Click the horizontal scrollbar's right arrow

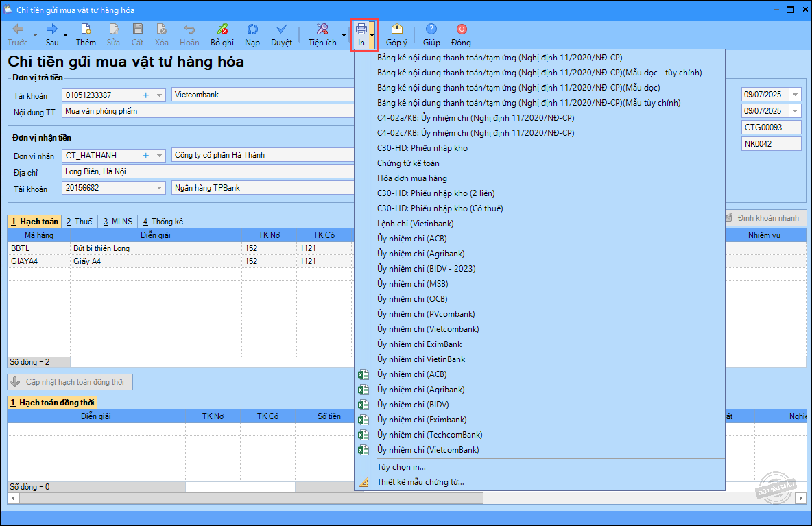pos(800,498)
